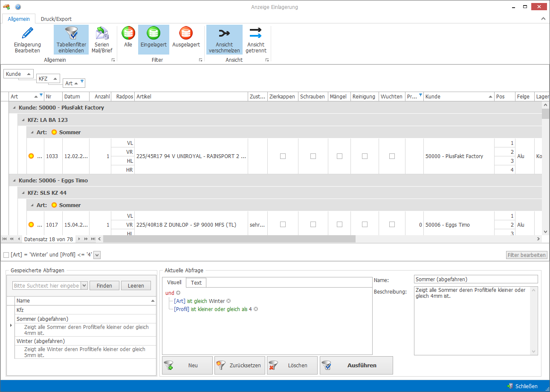550x392 pixels.
Task: Collapse the Kunde: 50000 - PlusFakt Factory group
Action: [14, 108]
